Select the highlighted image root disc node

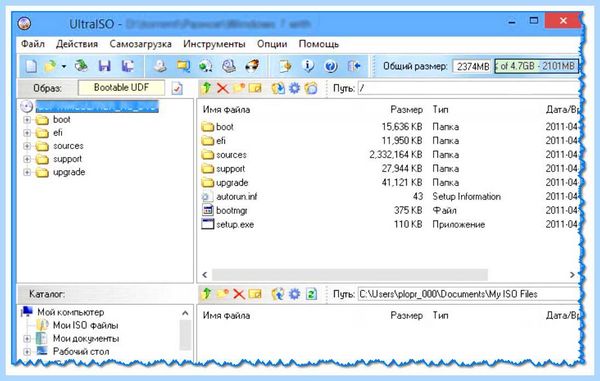(96, 106)
